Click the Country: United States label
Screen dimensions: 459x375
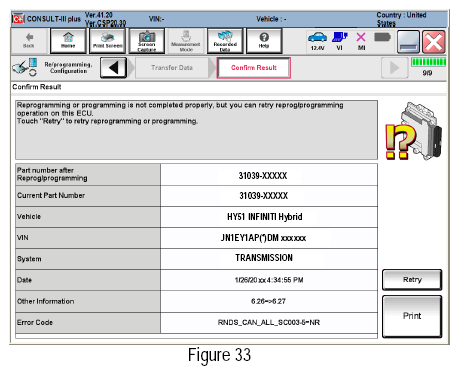click(x=401, y=19)
